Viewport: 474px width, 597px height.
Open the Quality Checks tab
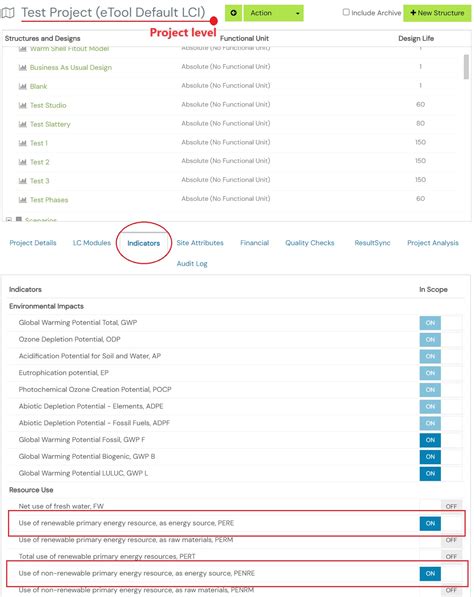tap(310, 243)
